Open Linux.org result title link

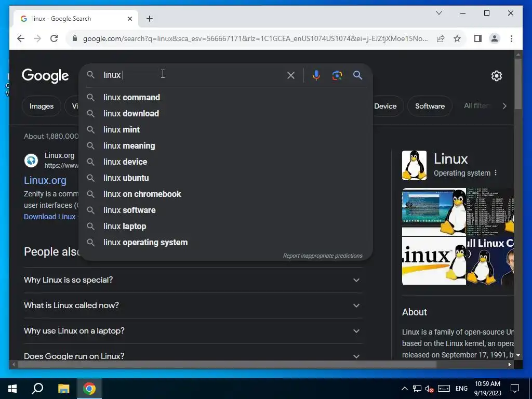coord(45,180)
